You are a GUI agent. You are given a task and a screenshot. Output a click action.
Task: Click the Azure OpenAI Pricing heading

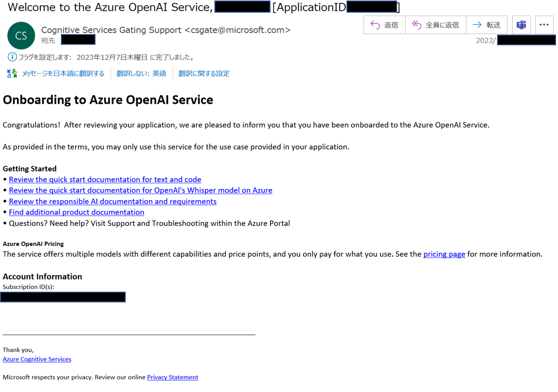pyautogui.click(x=33, y=244)
